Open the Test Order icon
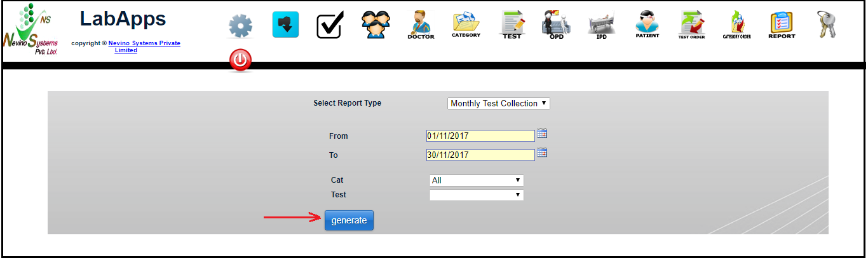 click(x=691, y=25)
